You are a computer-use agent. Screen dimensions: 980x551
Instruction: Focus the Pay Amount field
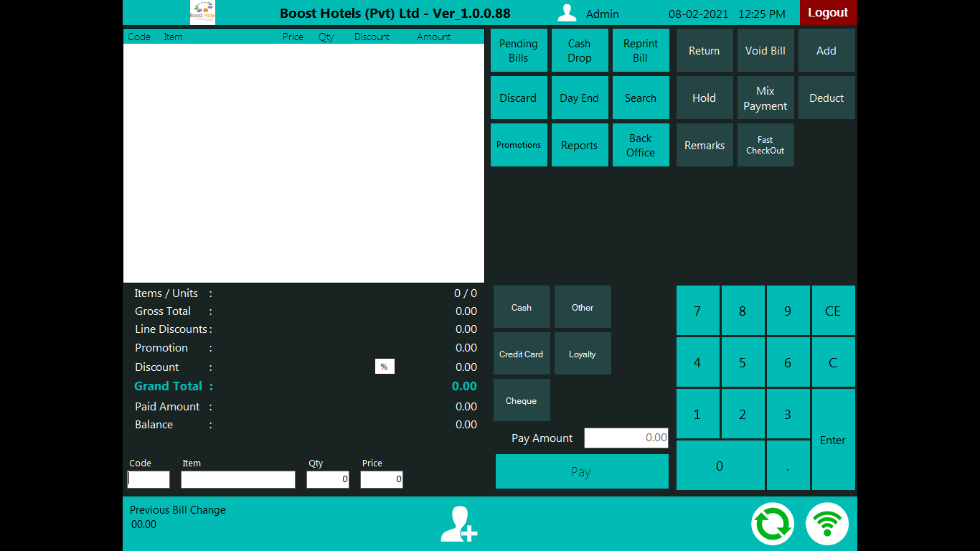pyautogui.click(x=626, y=438)
